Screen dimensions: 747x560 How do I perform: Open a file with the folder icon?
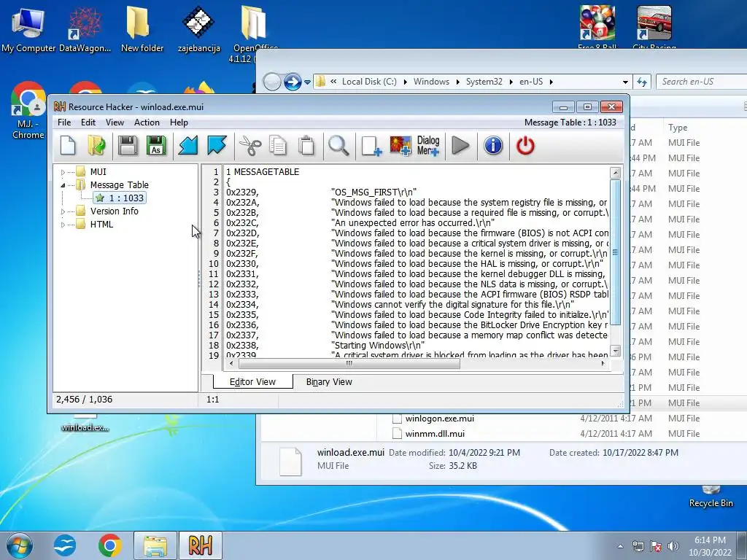click(97, 145)
